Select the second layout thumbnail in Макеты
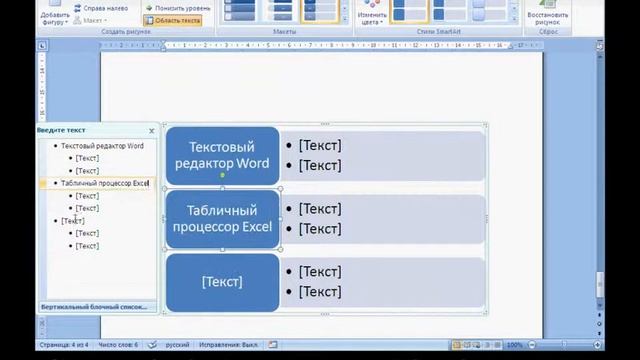640x360 pixels. (280, 11)
